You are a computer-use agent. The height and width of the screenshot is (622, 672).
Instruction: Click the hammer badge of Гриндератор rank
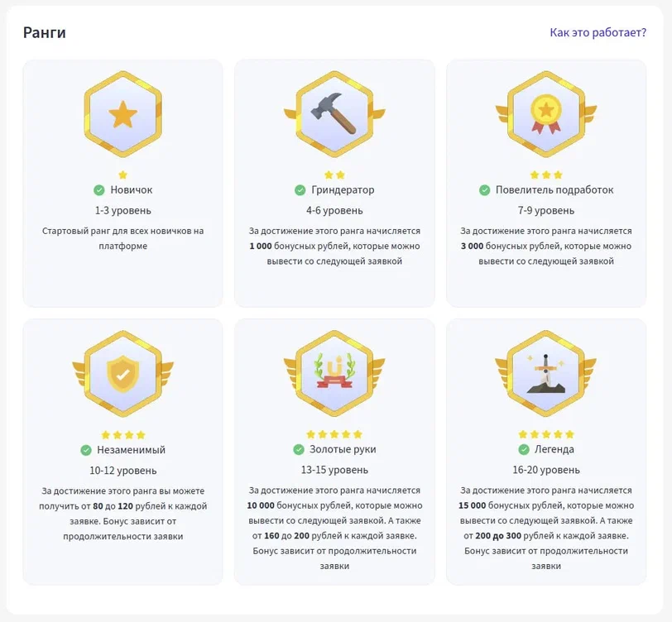coord(334,114)
